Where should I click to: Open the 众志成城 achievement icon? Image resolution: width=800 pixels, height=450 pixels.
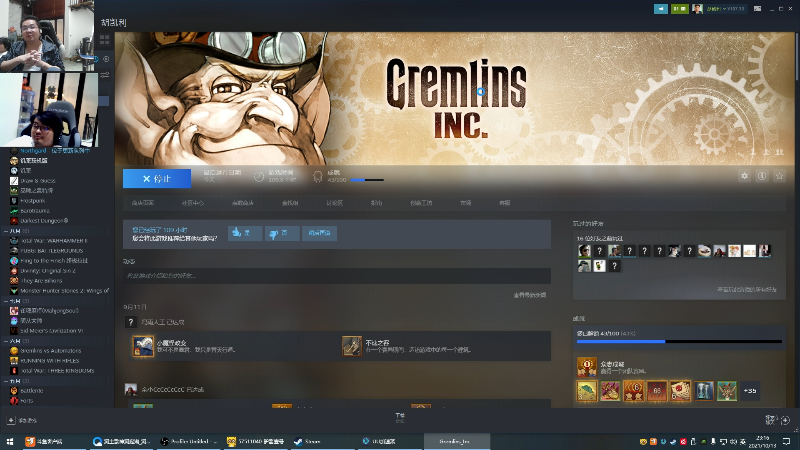click(x=587, y=367)
